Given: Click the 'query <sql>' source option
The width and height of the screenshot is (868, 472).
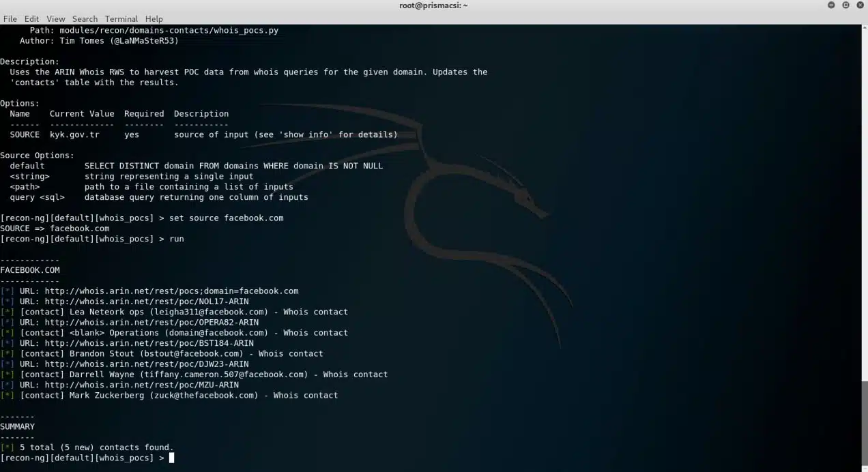Looking at the screenshot, I should (38, 197).
